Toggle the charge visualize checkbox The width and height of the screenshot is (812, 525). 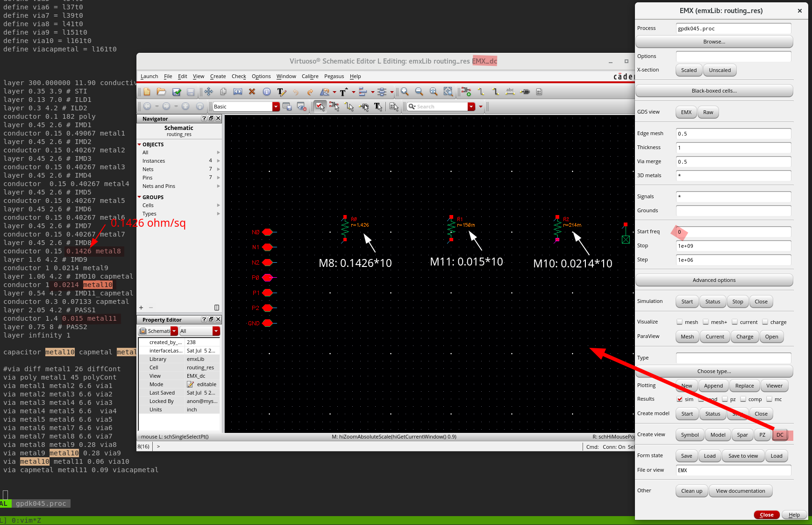[765, 322]
